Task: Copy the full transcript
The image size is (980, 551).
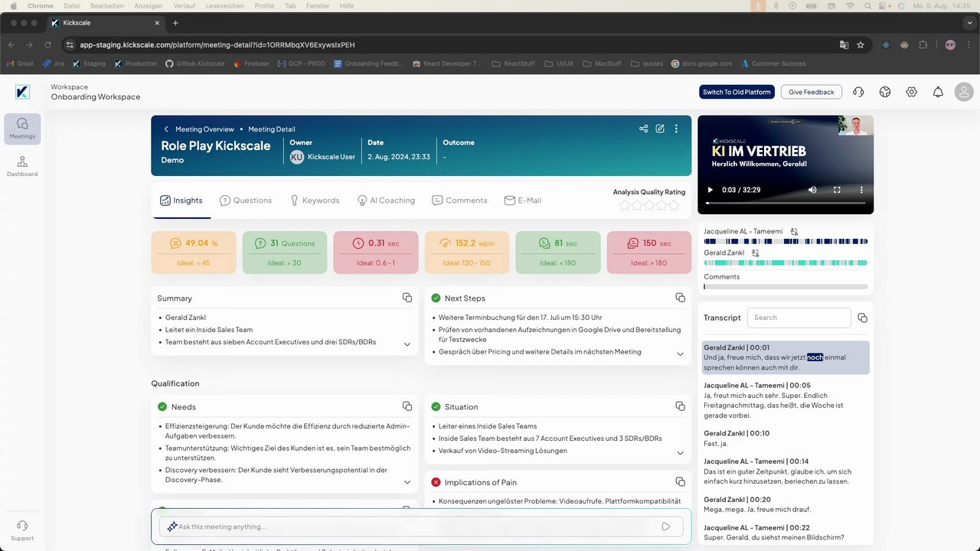Action: pyautogui.click(x=862, y=318)
